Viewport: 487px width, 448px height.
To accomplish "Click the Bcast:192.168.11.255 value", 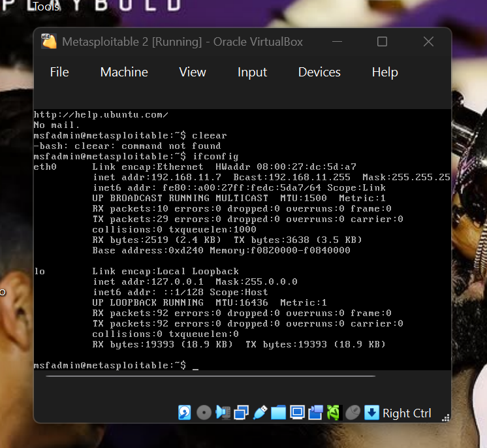I will [x=292, y=177].
